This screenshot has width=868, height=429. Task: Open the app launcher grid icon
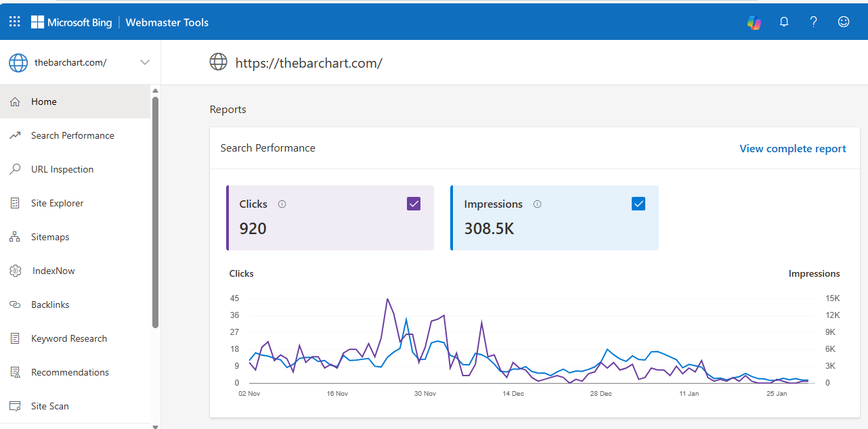click(x=15, y=22)
